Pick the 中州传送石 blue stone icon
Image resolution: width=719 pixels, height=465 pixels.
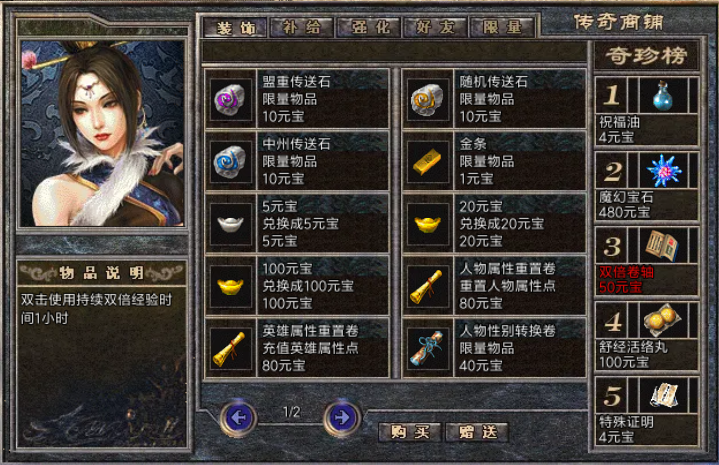tap(230, 161)
